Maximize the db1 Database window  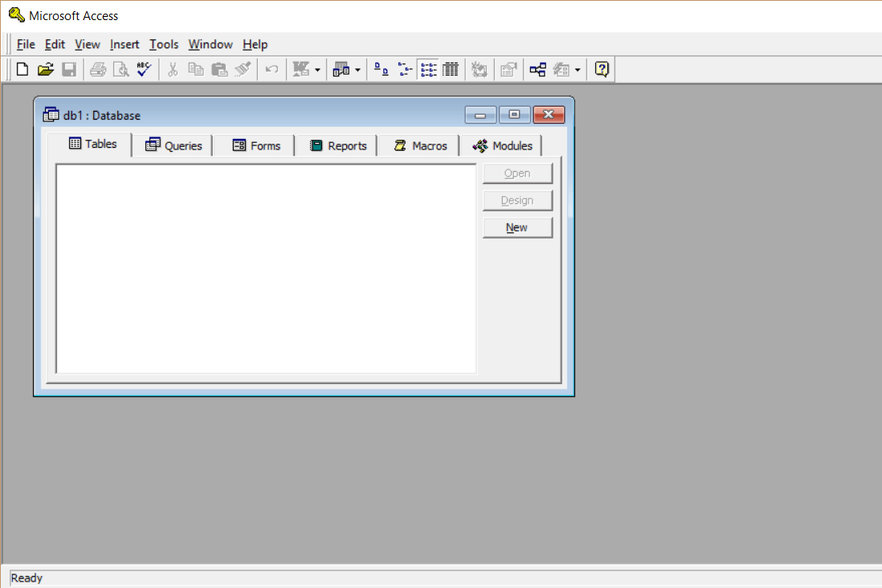(x=514, y=115)
